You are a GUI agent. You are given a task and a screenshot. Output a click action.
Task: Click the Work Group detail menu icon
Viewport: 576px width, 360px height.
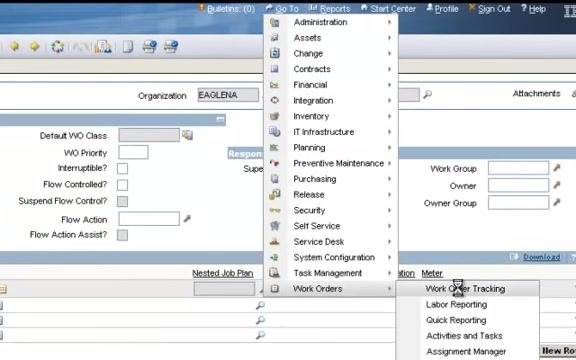coord(557,168)
